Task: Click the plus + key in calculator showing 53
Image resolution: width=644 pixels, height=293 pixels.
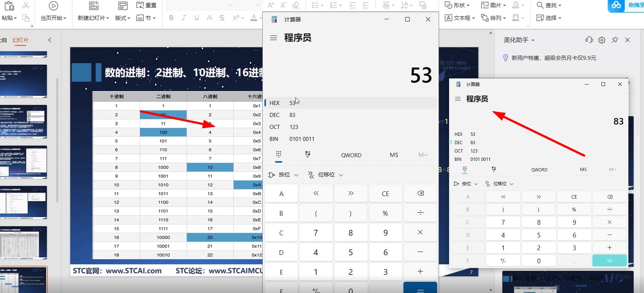Action: tap(420, 272)
